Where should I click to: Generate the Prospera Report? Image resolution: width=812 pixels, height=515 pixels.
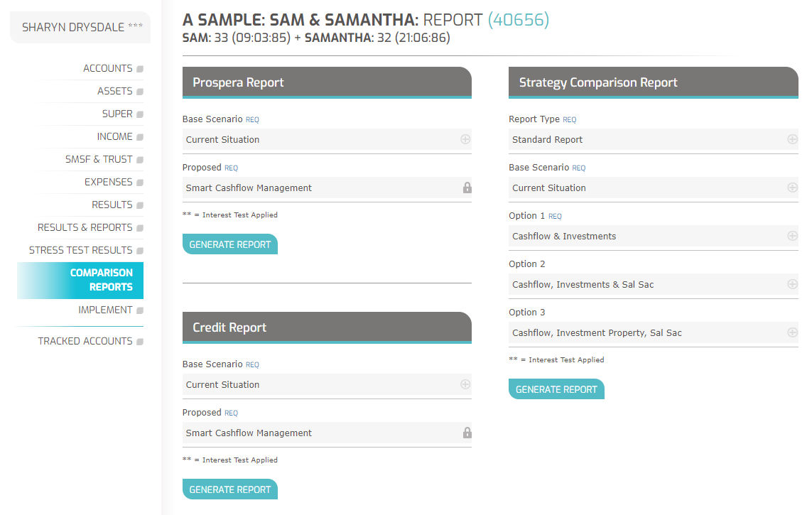point(230,244)
